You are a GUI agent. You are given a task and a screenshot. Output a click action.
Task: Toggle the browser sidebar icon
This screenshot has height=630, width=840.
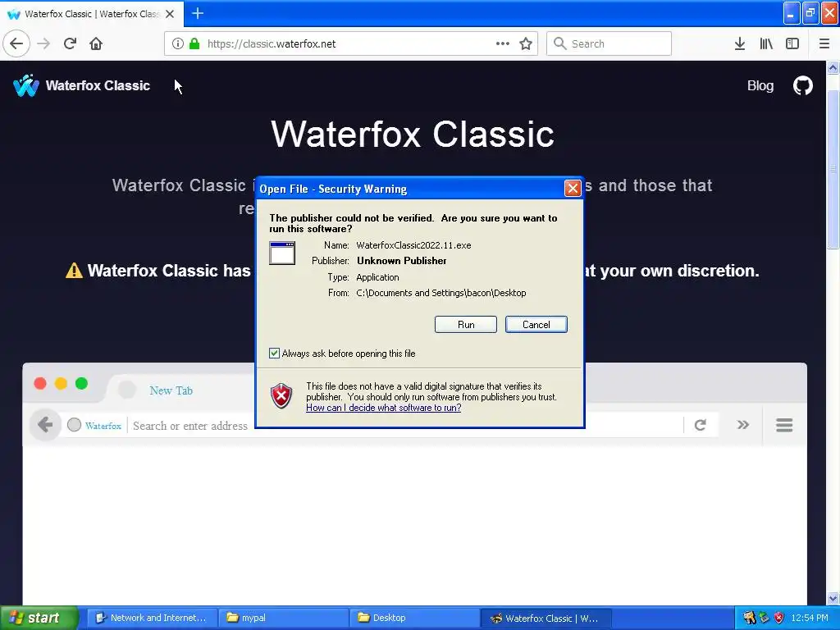792,43
